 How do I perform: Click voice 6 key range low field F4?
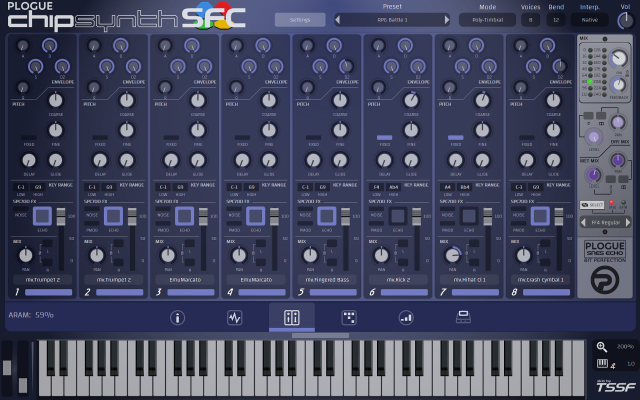(376, 187)
